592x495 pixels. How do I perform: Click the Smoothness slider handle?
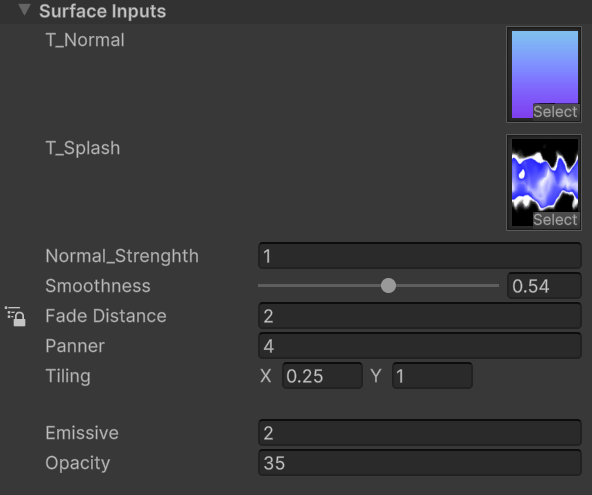pos(388,285)
